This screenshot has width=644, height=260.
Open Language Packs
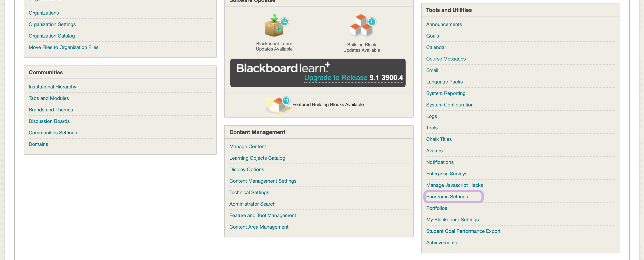pyautogui.click(x=444, y=82)
